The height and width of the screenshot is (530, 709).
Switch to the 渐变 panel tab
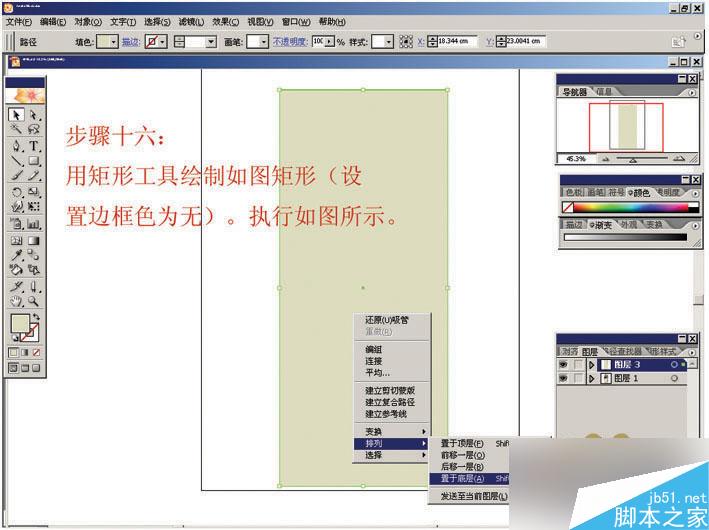pos(600,225)
